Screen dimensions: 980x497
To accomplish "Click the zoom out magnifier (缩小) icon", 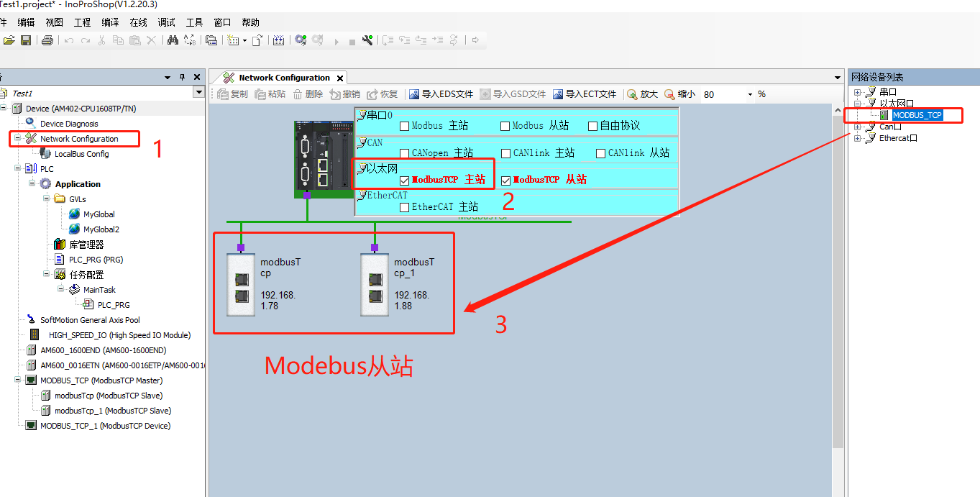I will point(669,94).
